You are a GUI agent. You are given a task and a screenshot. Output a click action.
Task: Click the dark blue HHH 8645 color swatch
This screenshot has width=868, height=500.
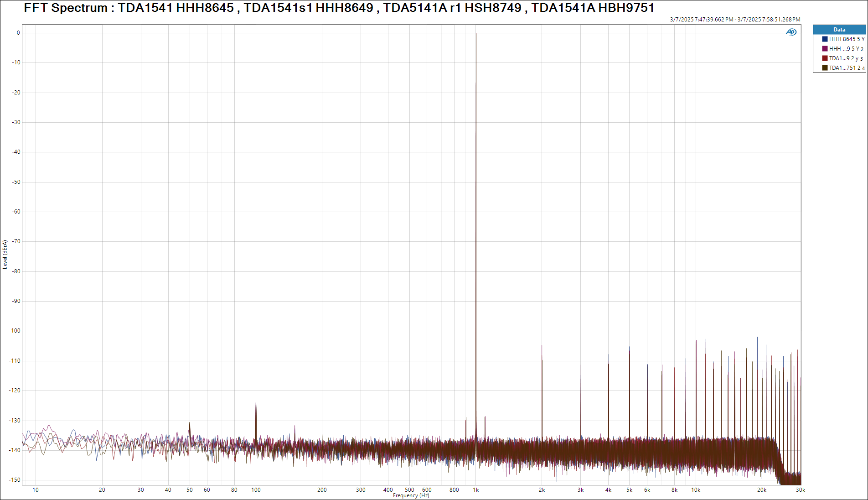coord(825,39)
